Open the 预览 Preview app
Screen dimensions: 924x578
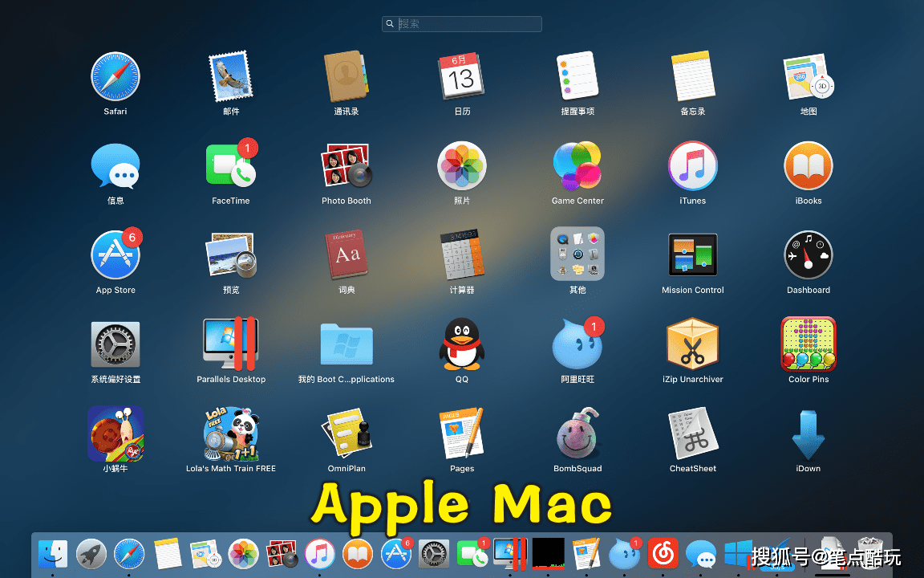(x=231, y=255)
